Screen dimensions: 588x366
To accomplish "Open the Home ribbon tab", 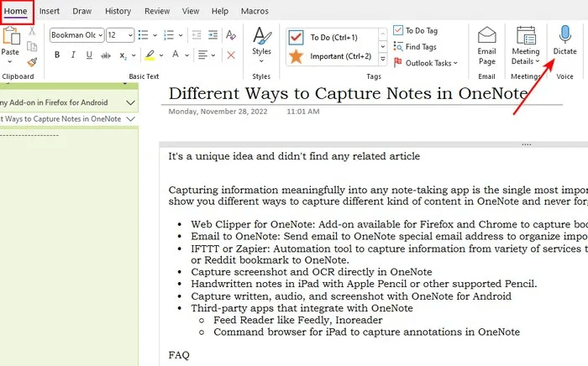I will pos(15,11).
